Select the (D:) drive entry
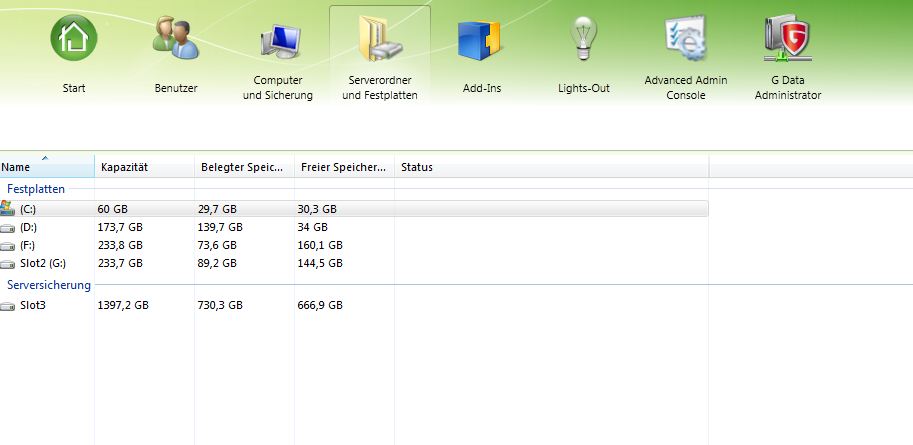 [x=28, y=227]
